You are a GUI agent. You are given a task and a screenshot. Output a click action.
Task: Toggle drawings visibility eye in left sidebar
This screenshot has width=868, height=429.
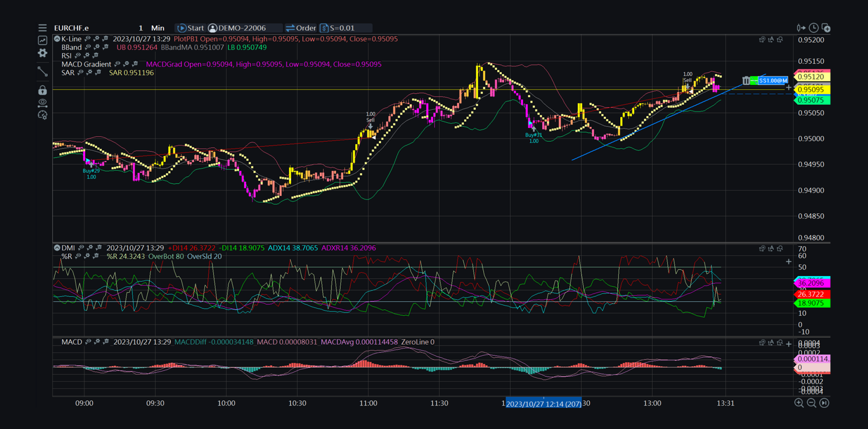coord(42,102)
